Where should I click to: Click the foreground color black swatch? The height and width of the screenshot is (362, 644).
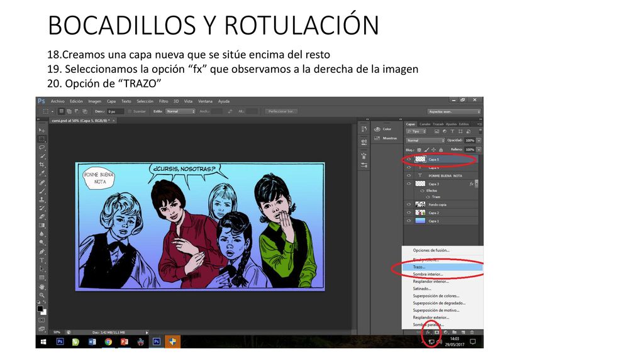point(40,308)
